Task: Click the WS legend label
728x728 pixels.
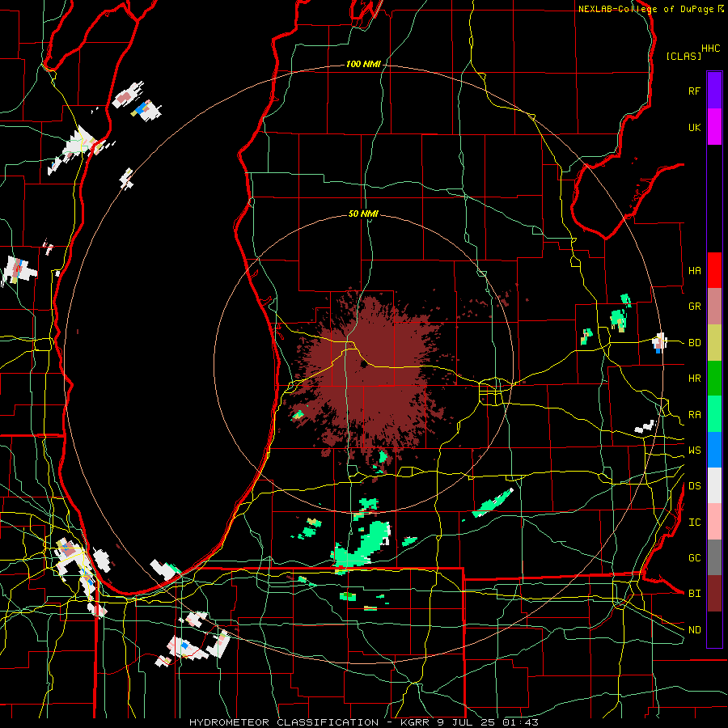Action: click(x=694, y=451)
